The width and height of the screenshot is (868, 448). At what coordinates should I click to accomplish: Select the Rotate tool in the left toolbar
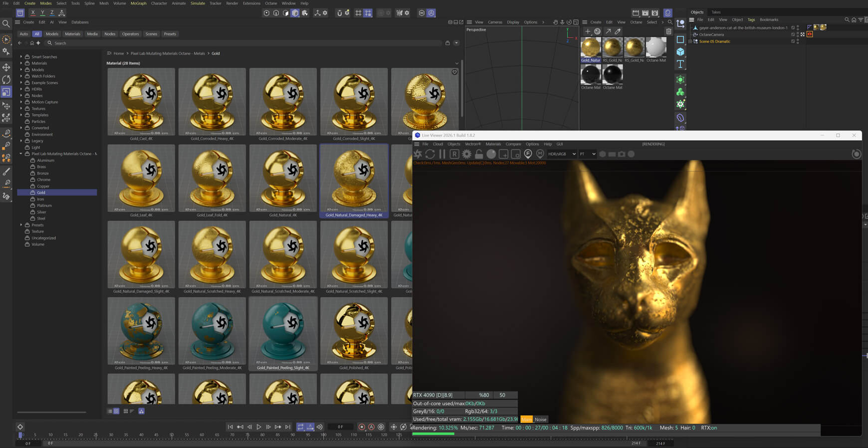[6, 79]
